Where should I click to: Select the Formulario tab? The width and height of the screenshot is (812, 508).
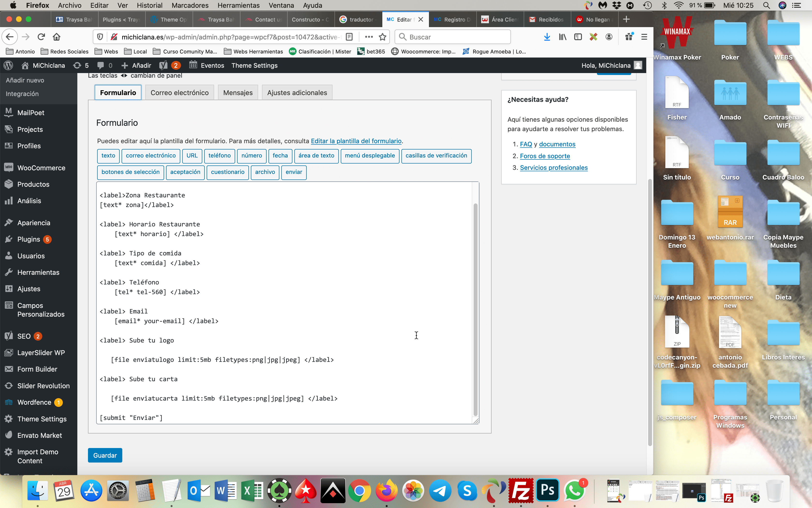(118, 93)
